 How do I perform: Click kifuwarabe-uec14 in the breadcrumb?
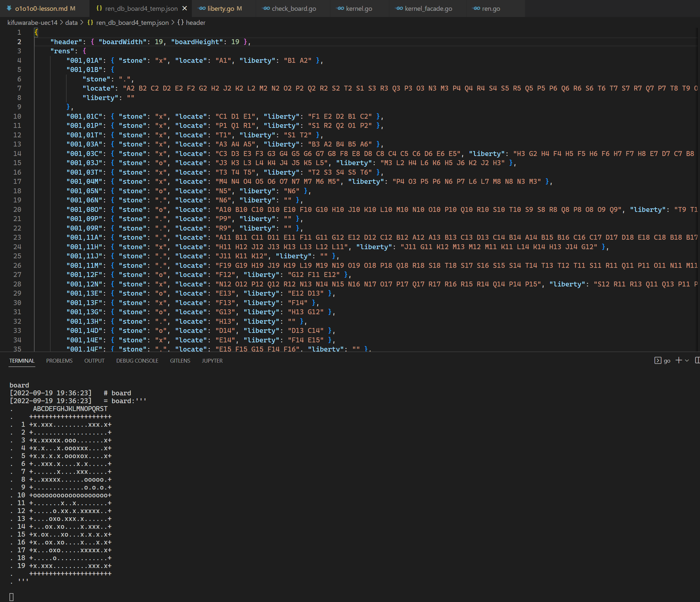pos(32,23)
